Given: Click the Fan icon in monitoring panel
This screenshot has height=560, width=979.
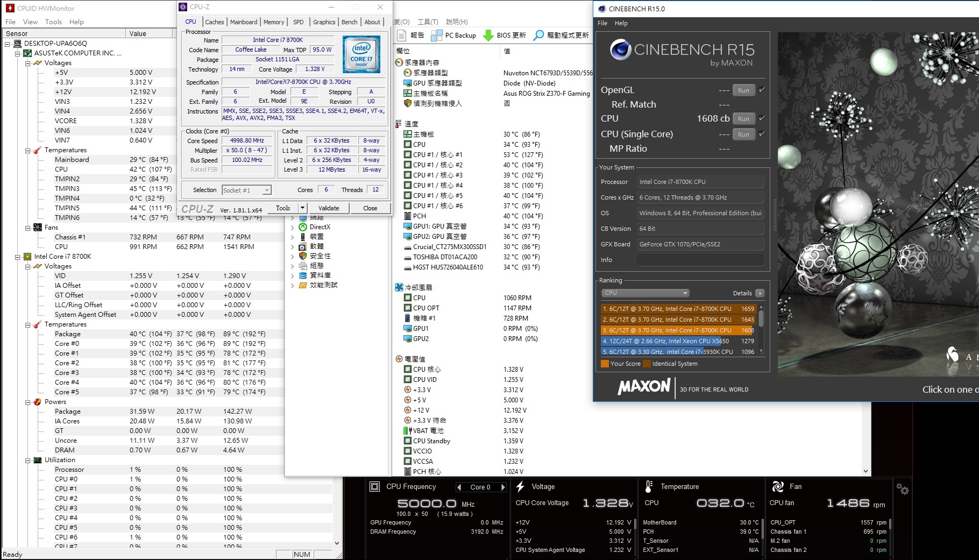Looking at the screenshot, I should click(778, 486).
